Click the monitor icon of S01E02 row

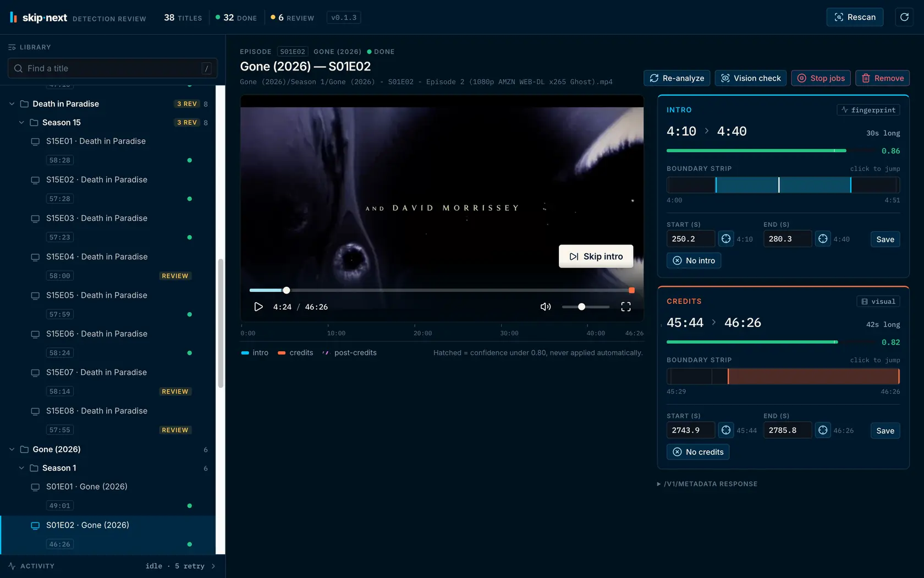click(x=35, y=526)
